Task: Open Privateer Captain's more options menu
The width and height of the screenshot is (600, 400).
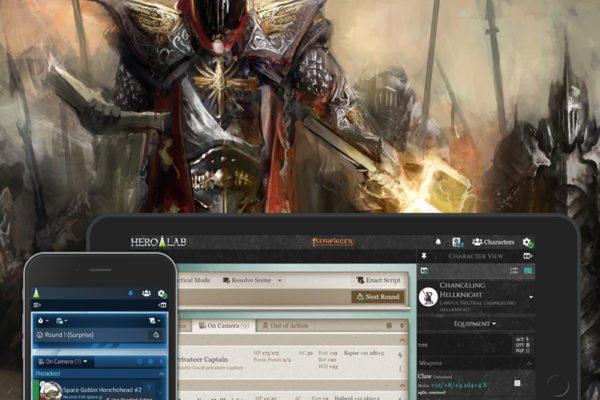Action: (401, 368)
